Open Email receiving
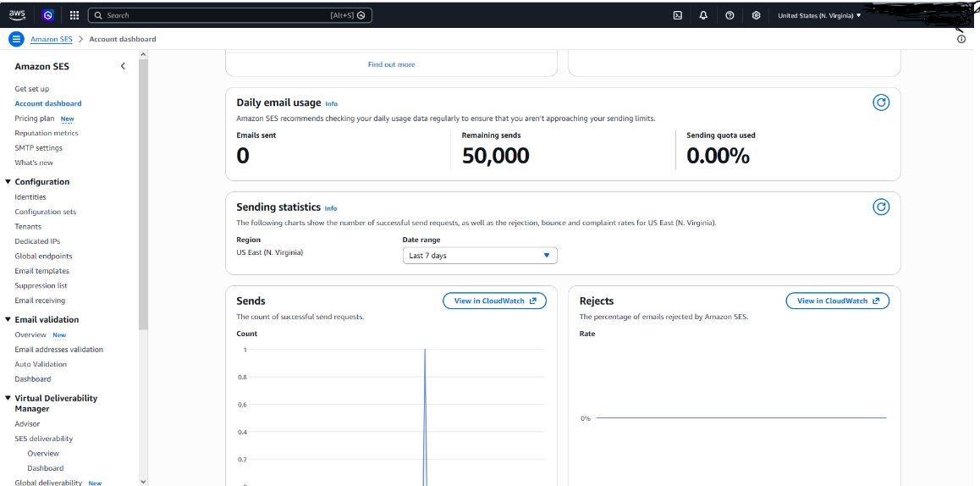The image size is (980, 486). [40, 301]
